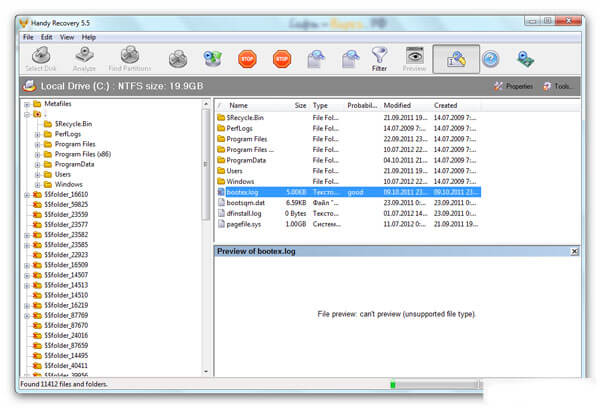Click the root node icon below Metafiles

[37, 114]
